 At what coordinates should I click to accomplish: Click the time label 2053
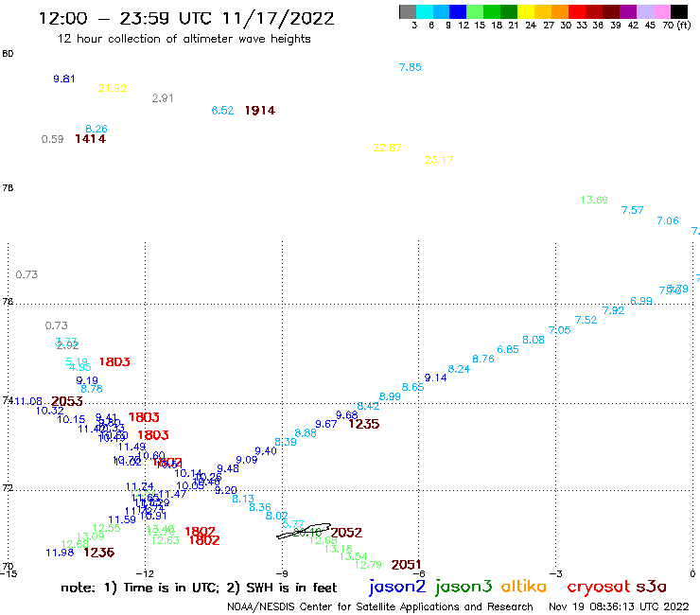67,401
